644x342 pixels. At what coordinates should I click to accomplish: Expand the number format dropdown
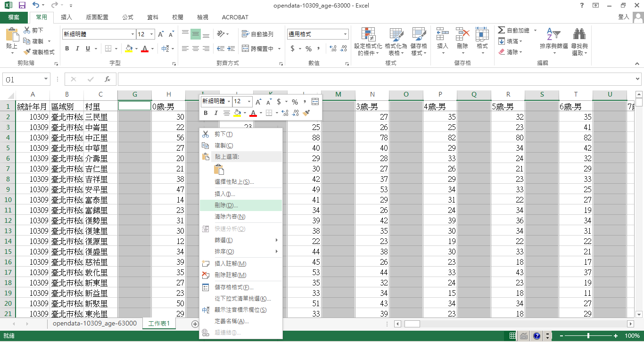(345, 34)
